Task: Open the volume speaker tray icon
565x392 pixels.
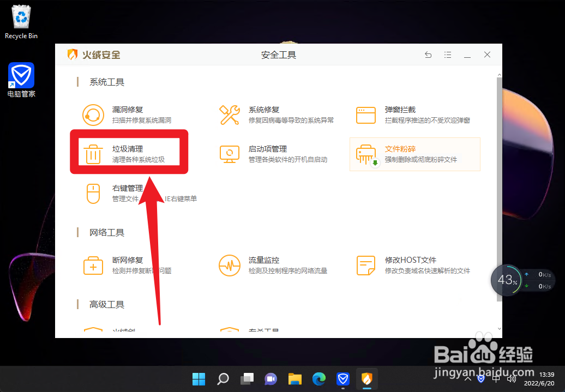Action: pyautogui.click(x=512, y=379)
